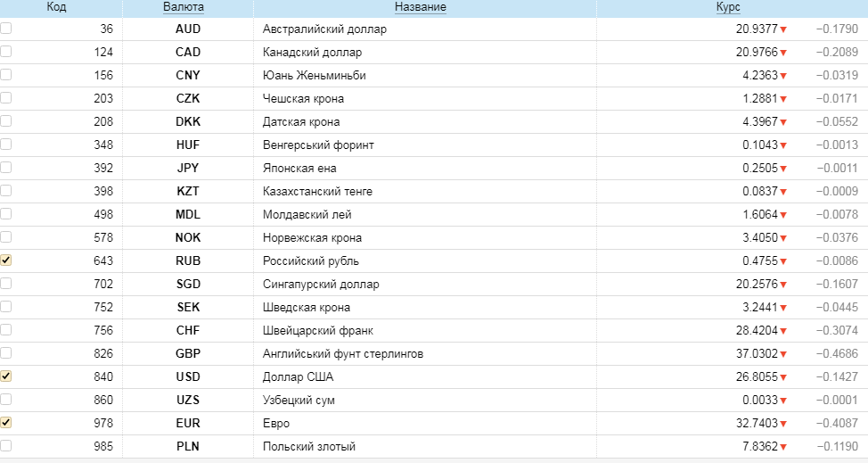Screen dimensions: 868x463
Task: Sort table by Валюта column header
Action: pyautogui.click(x=184, y=7)
